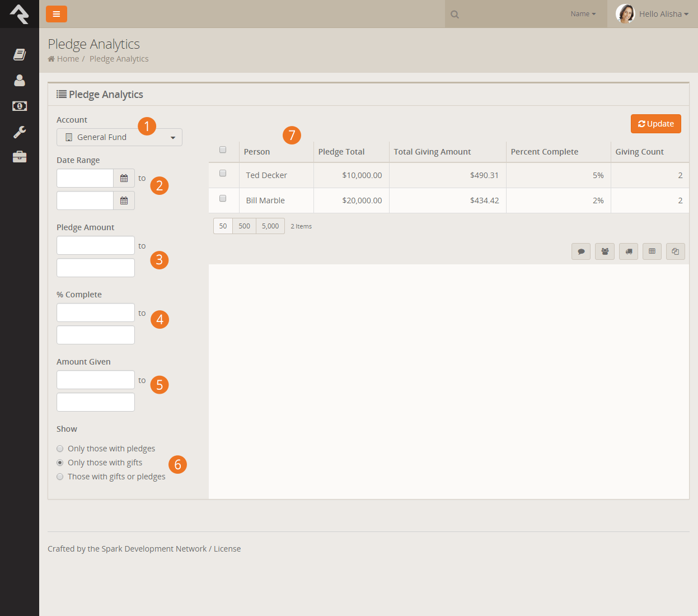Viewport: 698px width, 616px height.
Task: Expand the Name search type dropdown
Action: (x=583, y=14)
